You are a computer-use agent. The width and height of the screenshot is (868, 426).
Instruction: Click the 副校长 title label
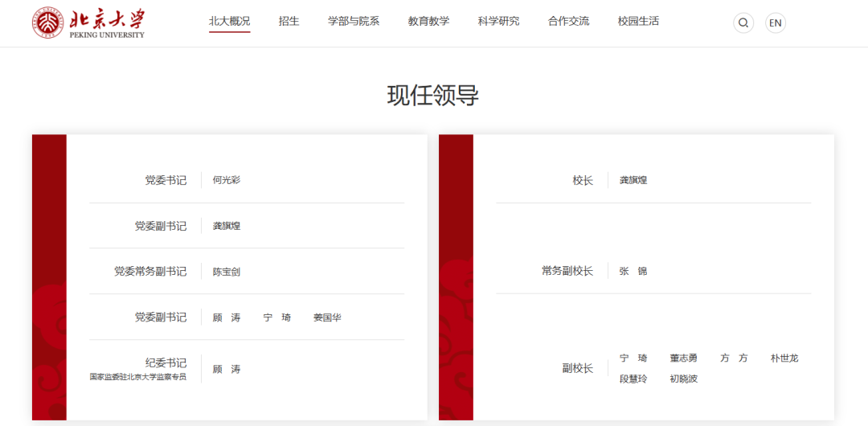[577, 368]
